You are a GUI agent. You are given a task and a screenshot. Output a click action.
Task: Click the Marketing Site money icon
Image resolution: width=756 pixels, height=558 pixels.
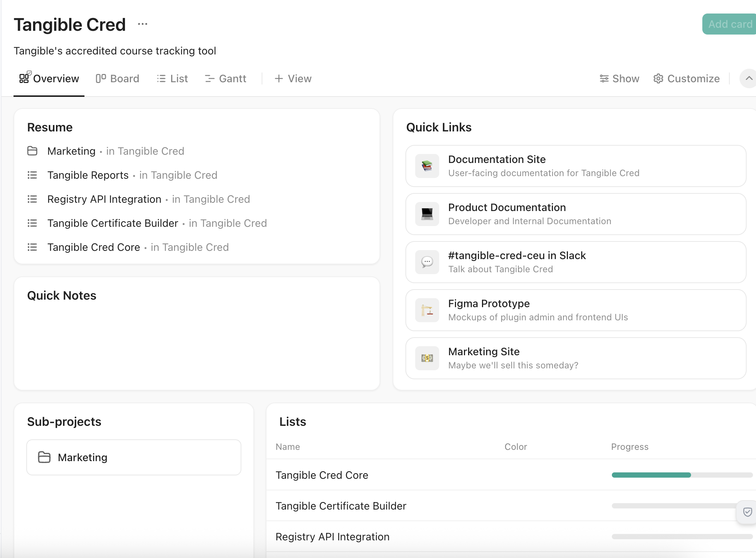[x=427, y=358]
